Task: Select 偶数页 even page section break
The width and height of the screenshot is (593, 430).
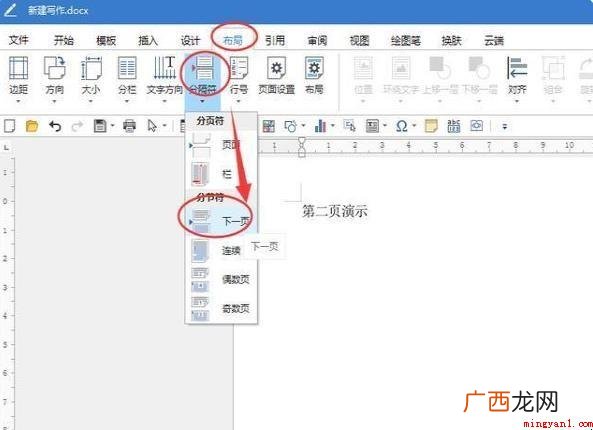Action: click(x=221, y=280)
